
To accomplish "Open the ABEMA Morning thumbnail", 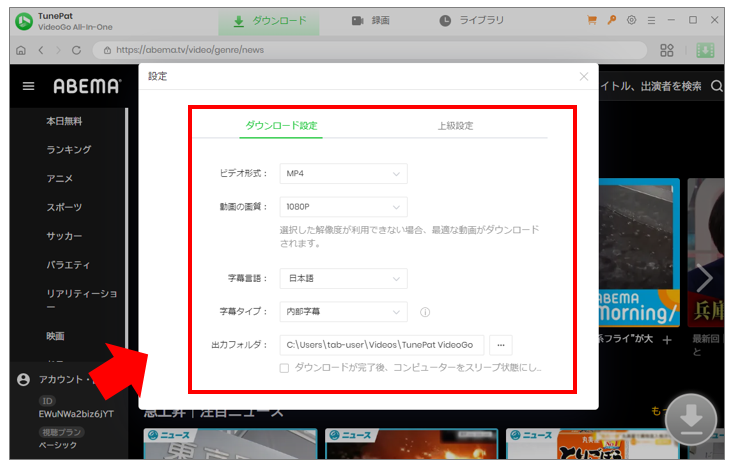I will (x=640, y=253).
